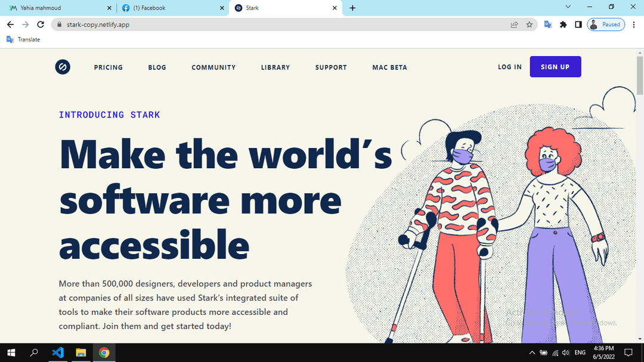Open the Translate bookmark

pyautogui.click(x=23, y=39)
